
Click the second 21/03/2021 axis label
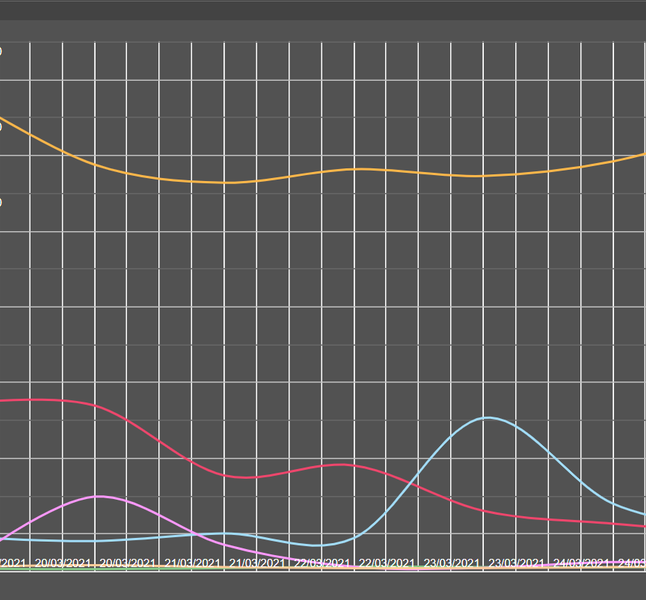click(x=257, y=564)
